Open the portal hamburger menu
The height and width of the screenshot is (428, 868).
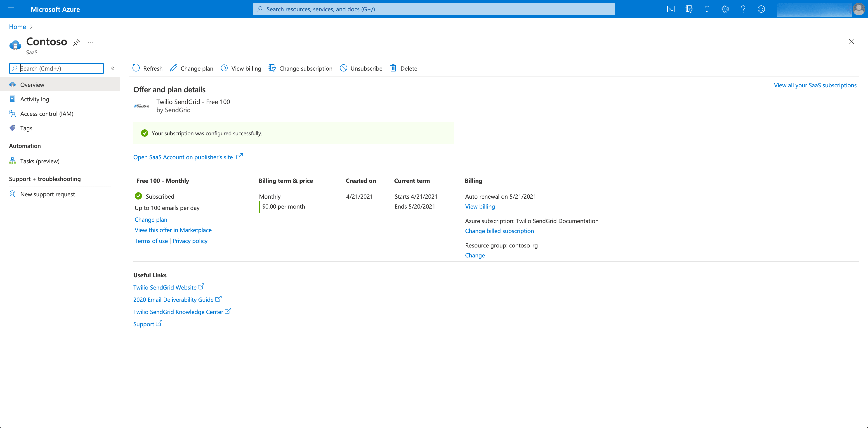(11, 9)
